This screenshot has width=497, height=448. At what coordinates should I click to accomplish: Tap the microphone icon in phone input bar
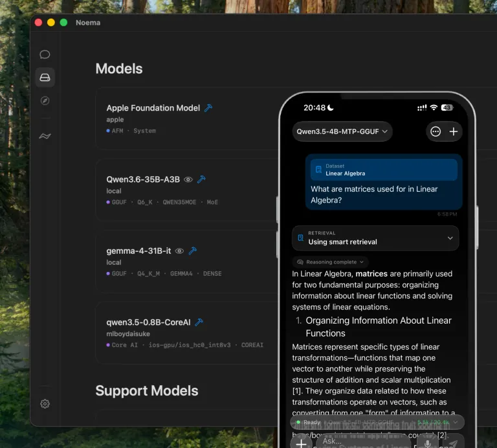[427, 443]
